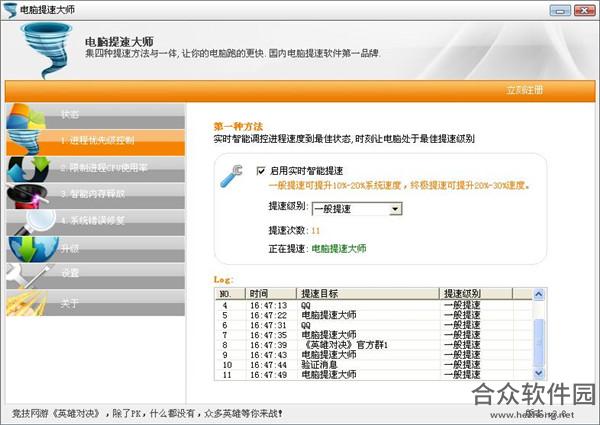
Task: Open the 提速级别 dropdown showing 一般提速
Action: (357, 209)
